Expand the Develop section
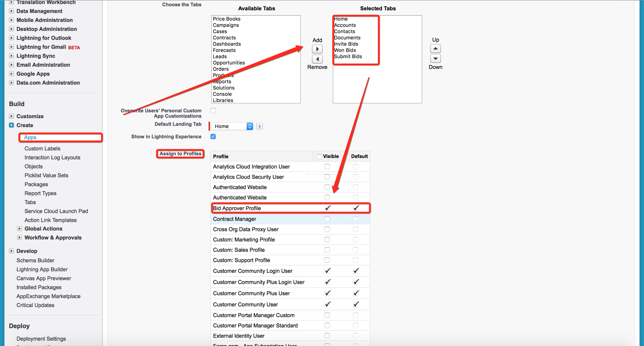Image resolution: width=644 pixels, height=346 pixels. point(11,251)
